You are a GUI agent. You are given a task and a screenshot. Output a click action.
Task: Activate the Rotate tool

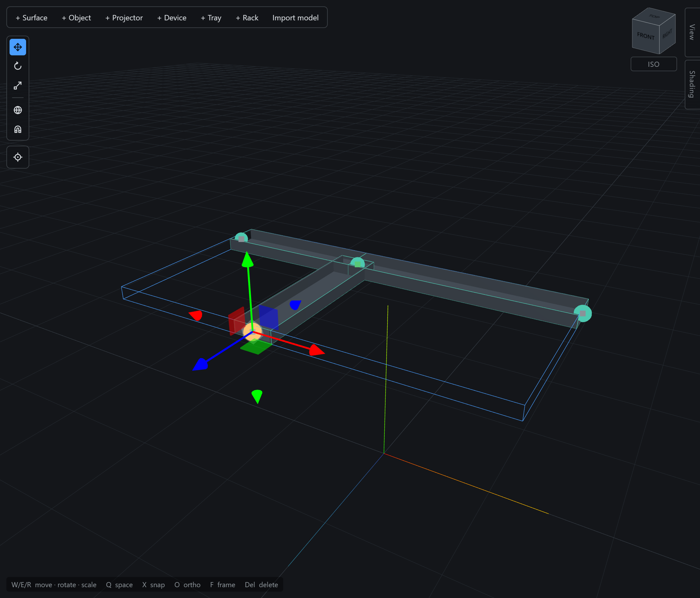click(18, 66)
